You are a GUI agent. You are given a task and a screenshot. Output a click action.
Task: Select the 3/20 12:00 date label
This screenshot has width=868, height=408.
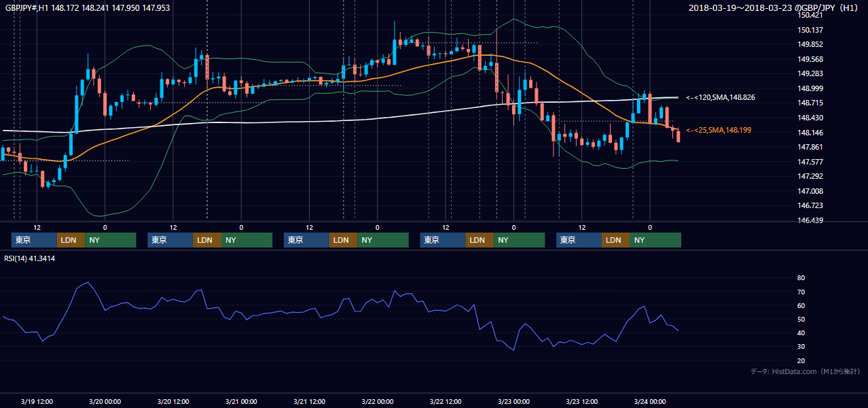pos(173,401)
